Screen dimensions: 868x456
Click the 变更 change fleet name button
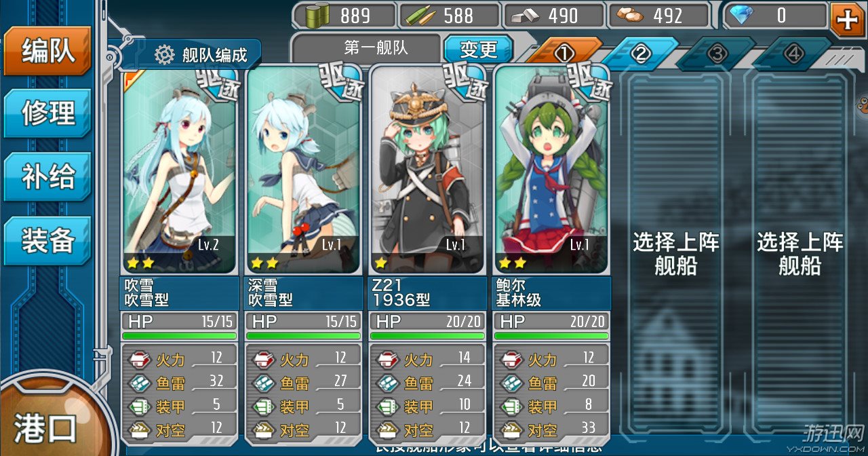(479, 50)
